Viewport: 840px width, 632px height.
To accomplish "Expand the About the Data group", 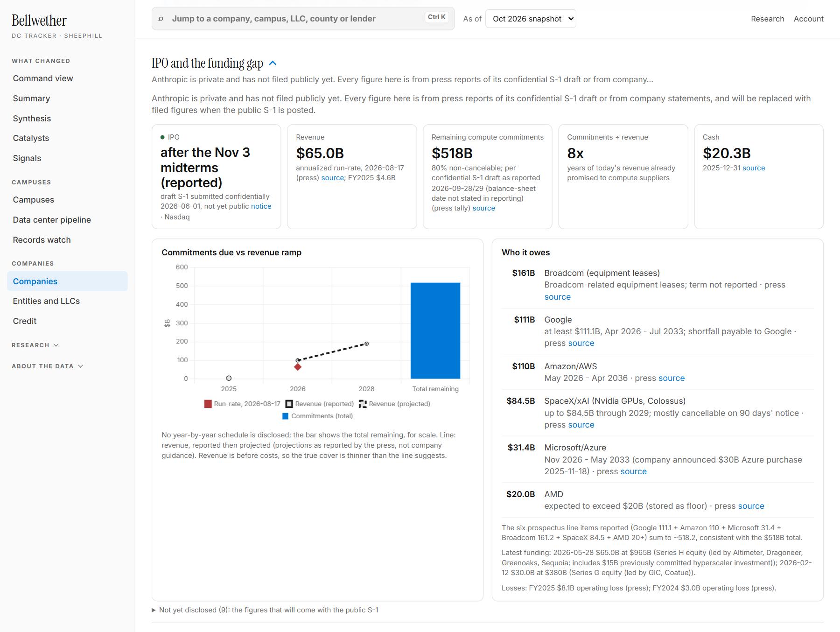I will (48, 366).
